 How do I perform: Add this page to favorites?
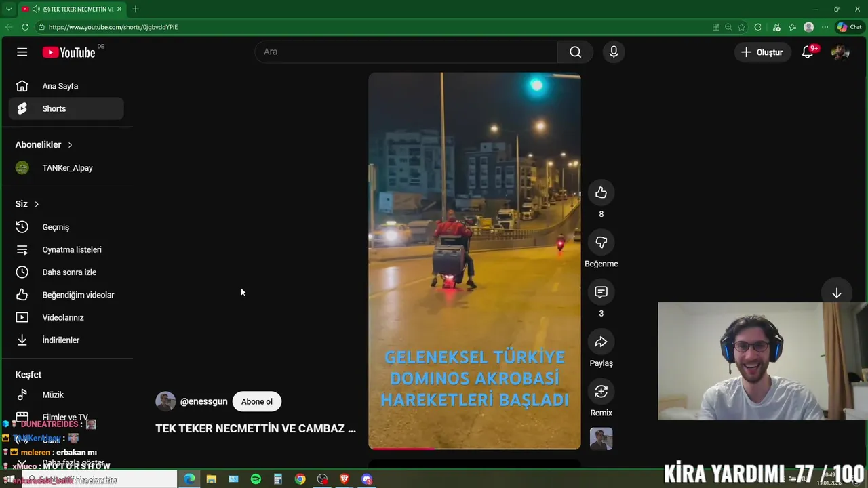click(x=741, y=27)
